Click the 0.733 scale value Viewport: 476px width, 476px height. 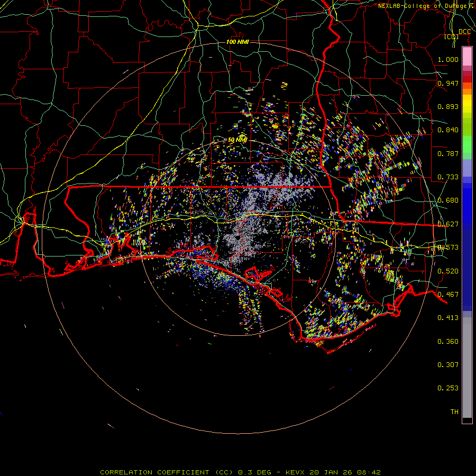pyautogui.click(x=448, y=177)
